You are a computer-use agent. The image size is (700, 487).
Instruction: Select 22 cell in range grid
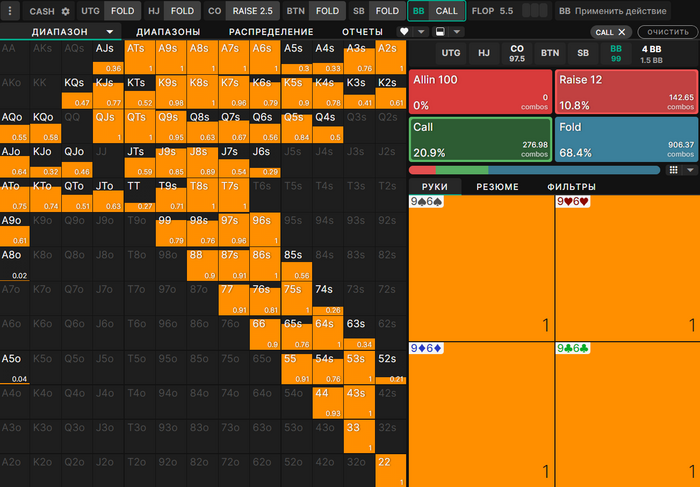pyautogui.click(x=391, y=470)
